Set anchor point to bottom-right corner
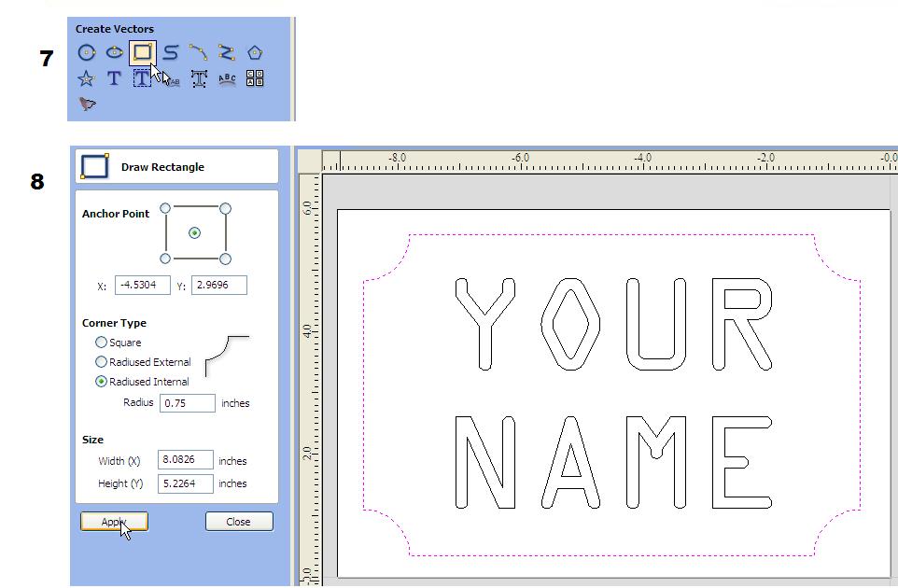 click(226, 259)
